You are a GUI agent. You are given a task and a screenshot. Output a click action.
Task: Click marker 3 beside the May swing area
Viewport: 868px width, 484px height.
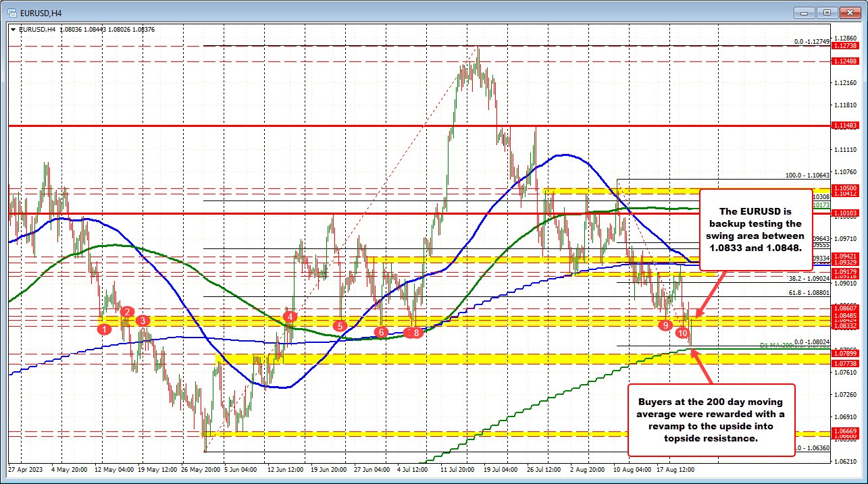[x=143, y=321]
